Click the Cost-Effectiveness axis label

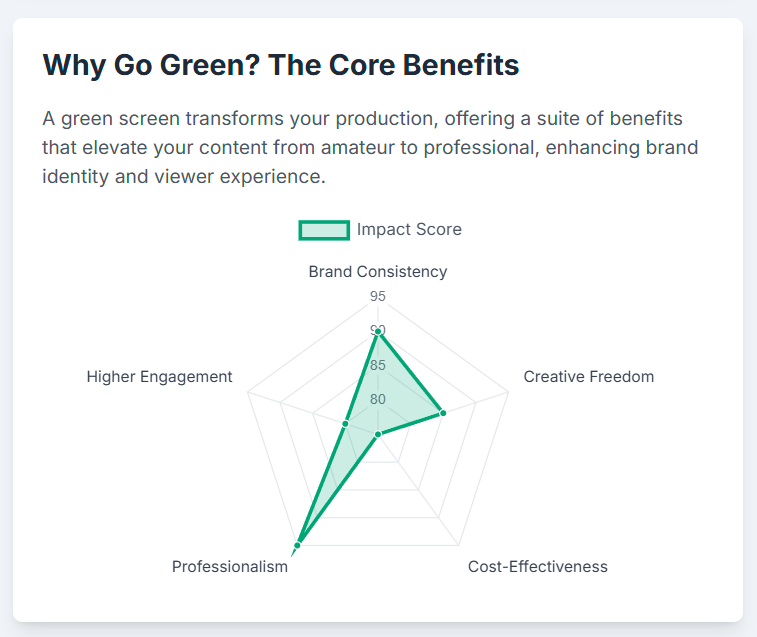point(538,566)
